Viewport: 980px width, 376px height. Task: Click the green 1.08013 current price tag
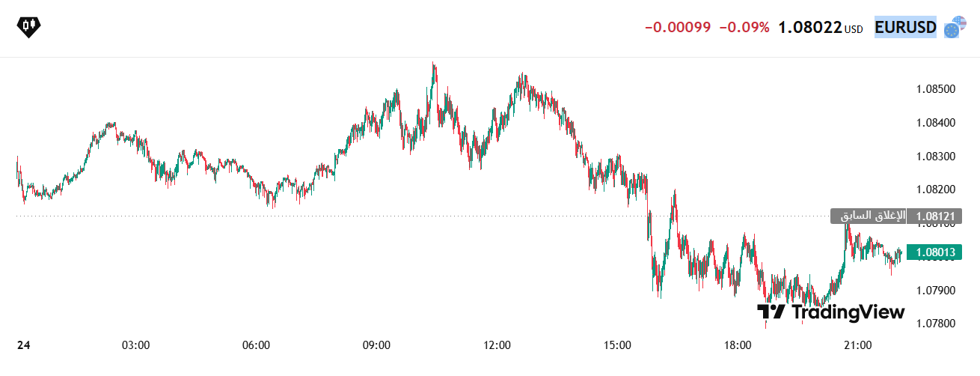pyautogui.click(x=934, y=252)
